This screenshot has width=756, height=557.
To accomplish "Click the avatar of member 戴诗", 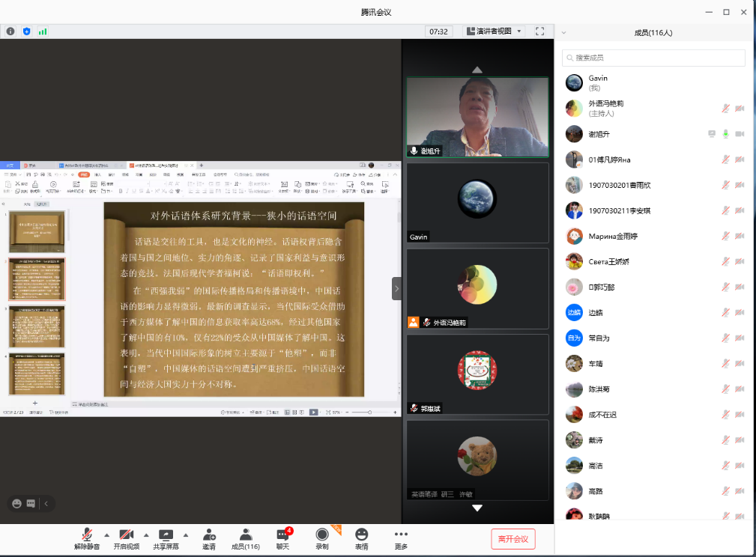I will tap(574, 440).
